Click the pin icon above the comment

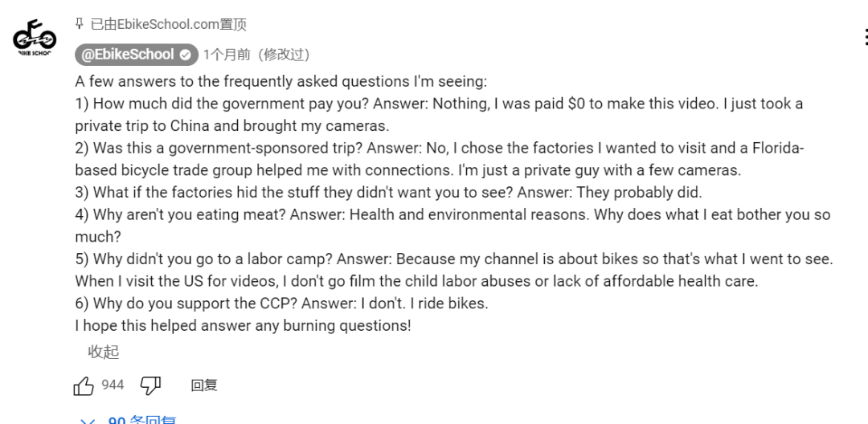click(79, 24)
